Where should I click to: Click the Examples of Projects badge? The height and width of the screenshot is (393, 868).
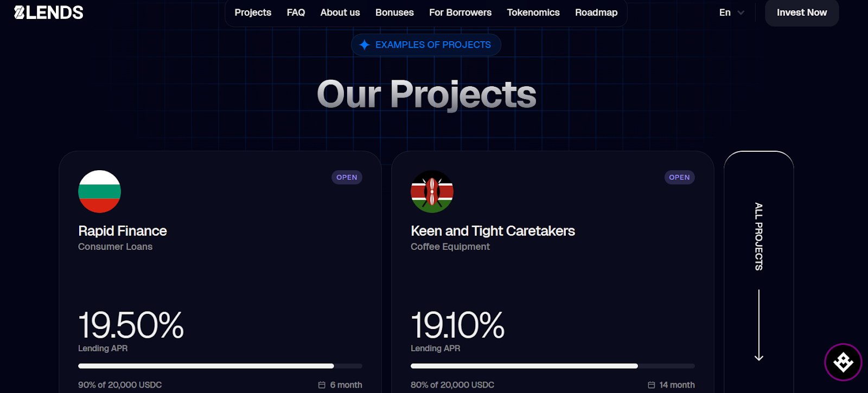[x=426, y=45]
